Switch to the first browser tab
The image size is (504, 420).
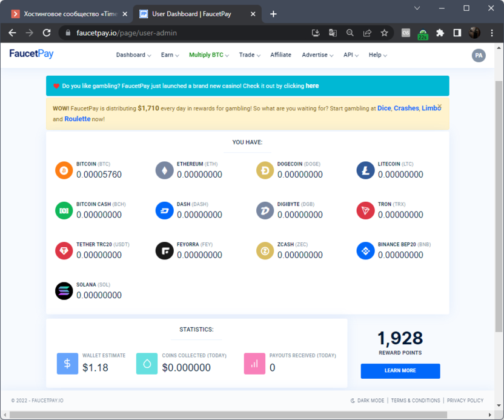[67, 14]
